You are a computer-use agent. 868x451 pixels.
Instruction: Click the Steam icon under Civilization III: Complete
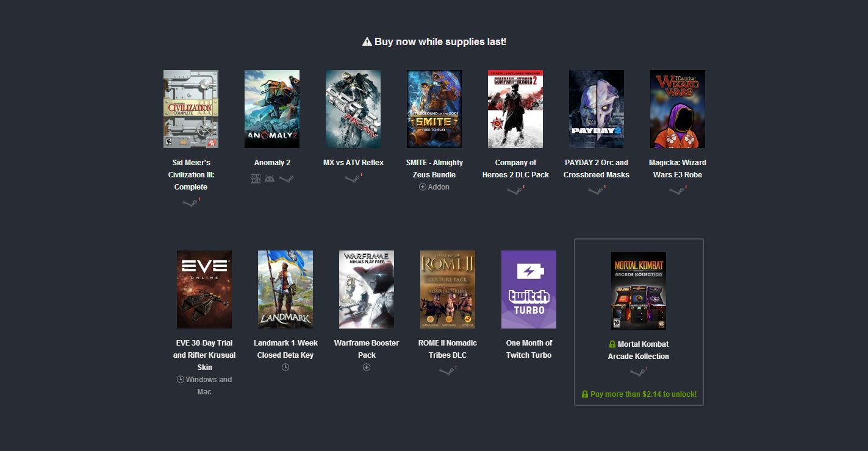point(190,203)
